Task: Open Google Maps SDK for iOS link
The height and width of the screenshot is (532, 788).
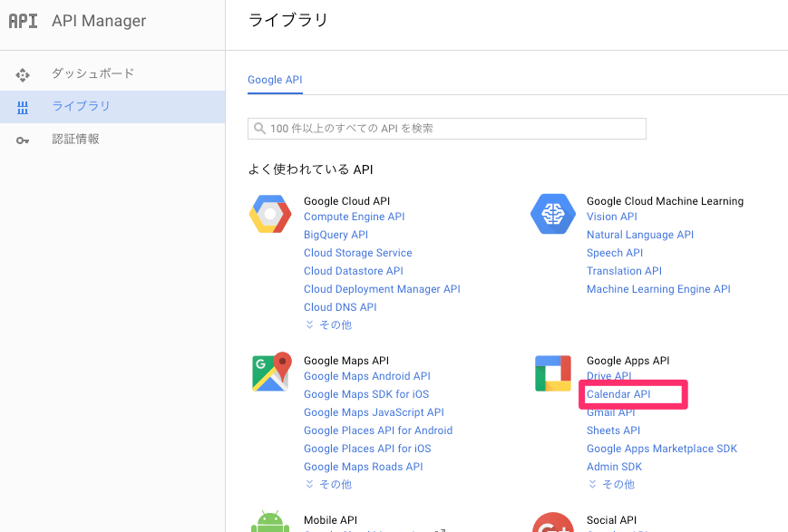Action: coord(366,394)
